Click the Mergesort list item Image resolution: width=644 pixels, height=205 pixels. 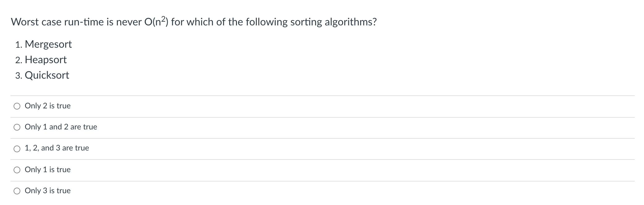click(x=48, y=44)
